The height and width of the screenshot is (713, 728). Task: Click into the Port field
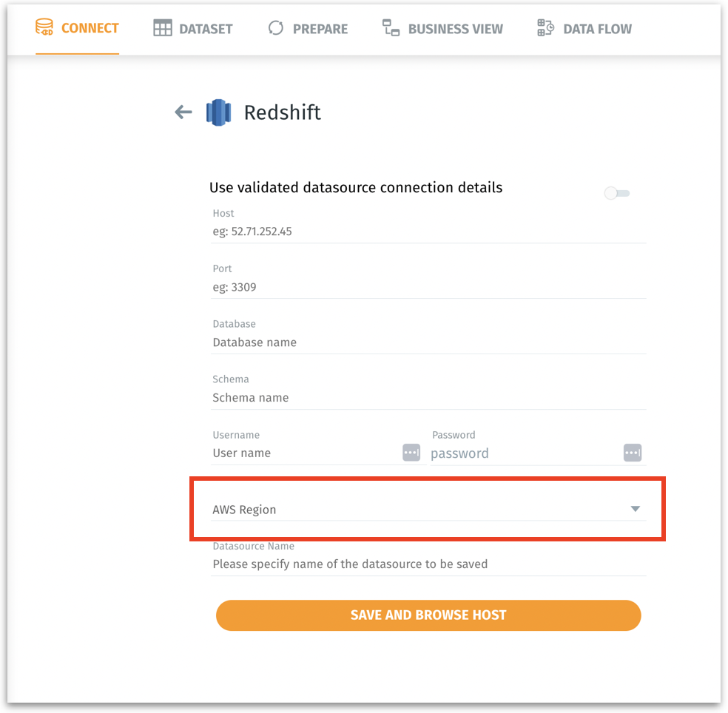tap(428, 287)
